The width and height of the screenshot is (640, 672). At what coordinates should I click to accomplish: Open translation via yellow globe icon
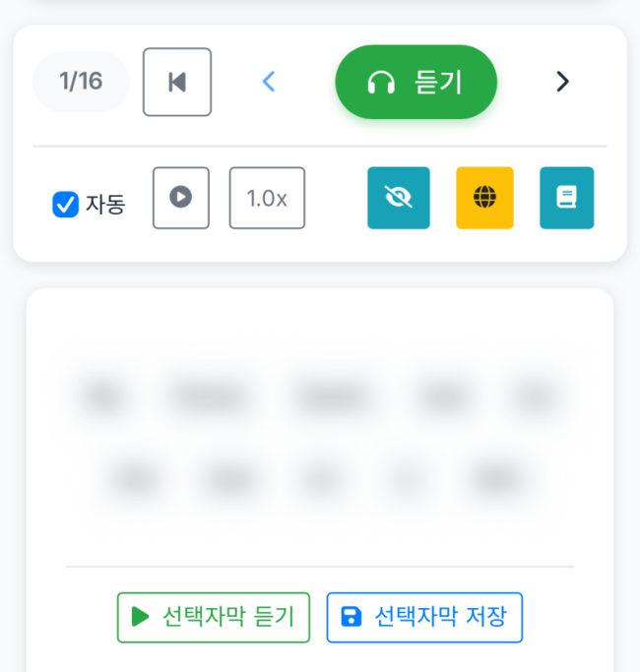(x=484, y=198)
